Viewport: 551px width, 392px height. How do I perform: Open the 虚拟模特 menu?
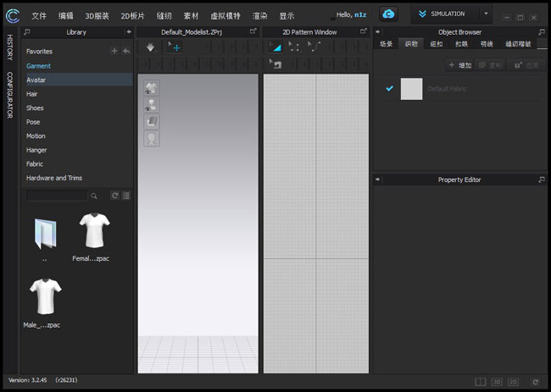tap(225, 16)
